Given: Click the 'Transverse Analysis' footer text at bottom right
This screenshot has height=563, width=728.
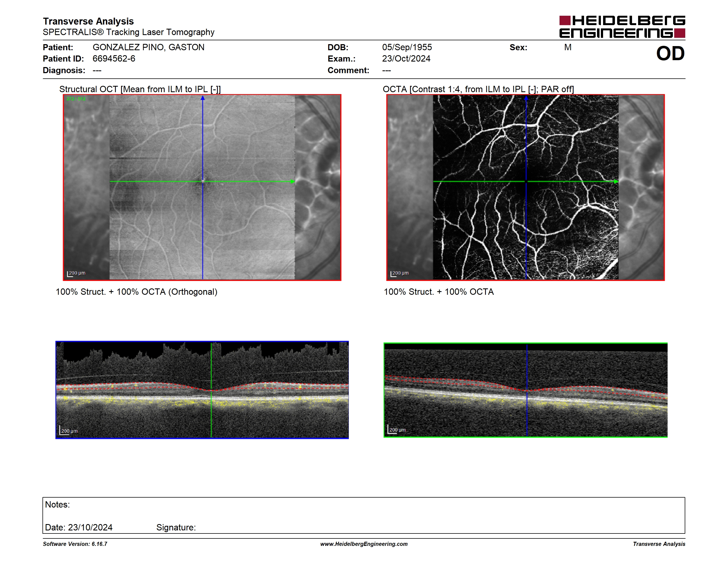Looking at the screenshot, I should [x=659, y=544].
